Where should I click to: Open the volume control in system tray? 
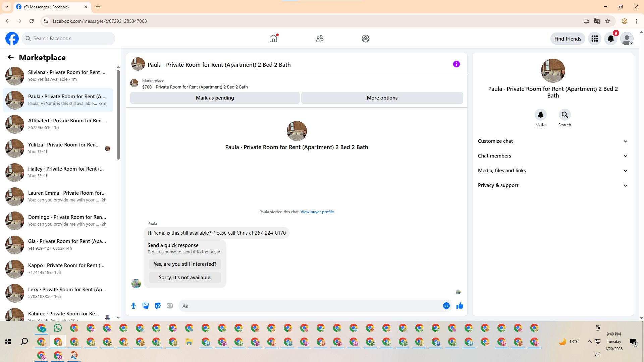597,355
